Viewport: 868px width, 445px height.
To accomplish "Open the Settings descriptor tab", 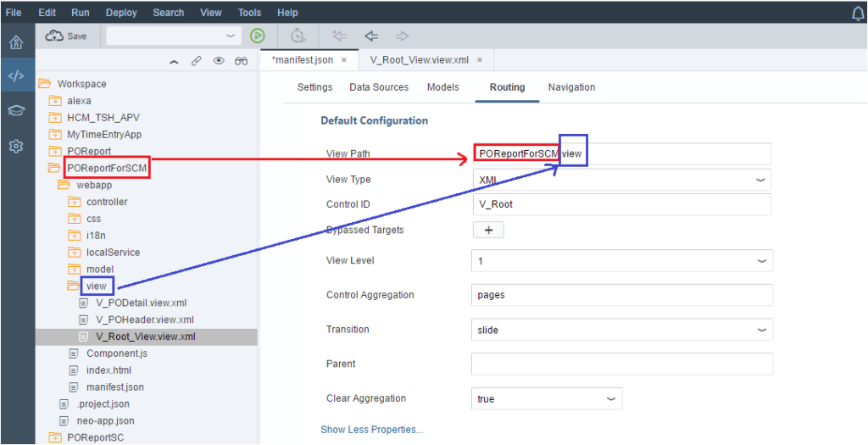I will (315, 87).
